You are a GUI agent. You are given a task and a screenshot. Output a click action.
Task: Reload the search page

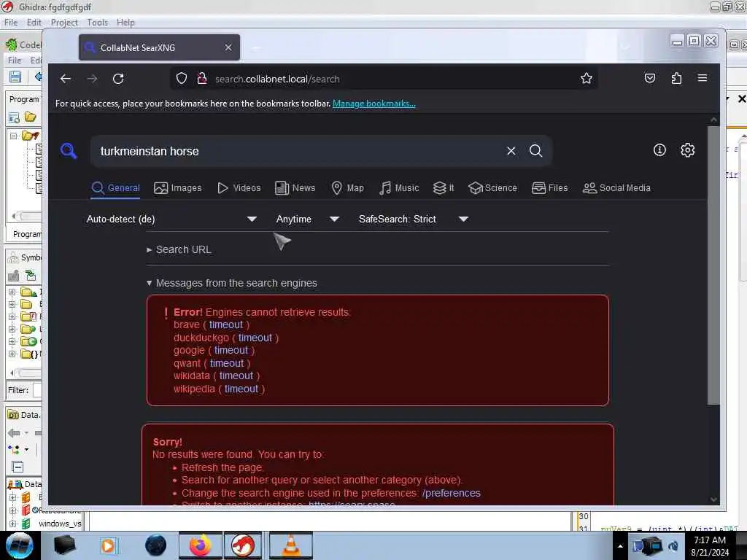(x=118, y=79)
